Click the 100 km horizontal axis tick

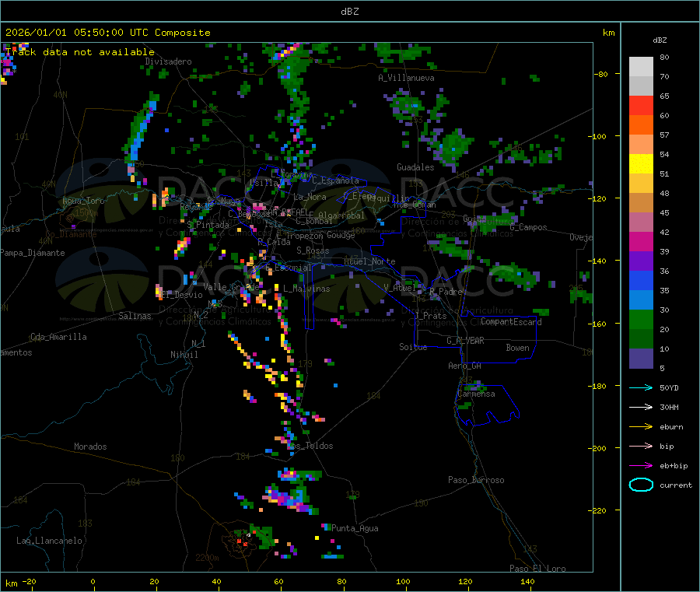click(x=403, y=581)
